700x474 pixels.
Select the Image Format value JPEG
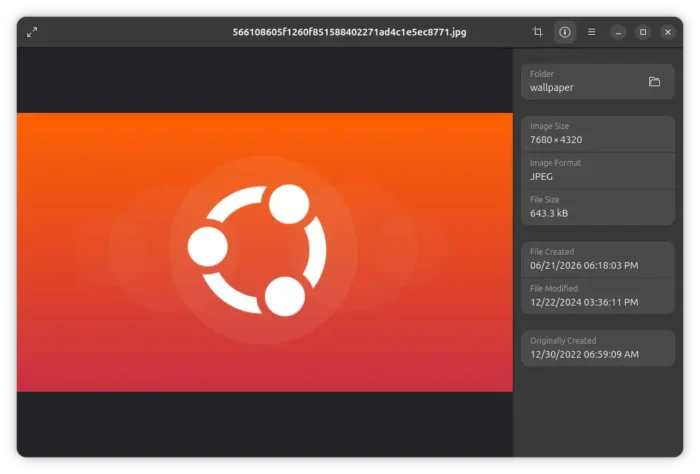[x=541, y=176]
